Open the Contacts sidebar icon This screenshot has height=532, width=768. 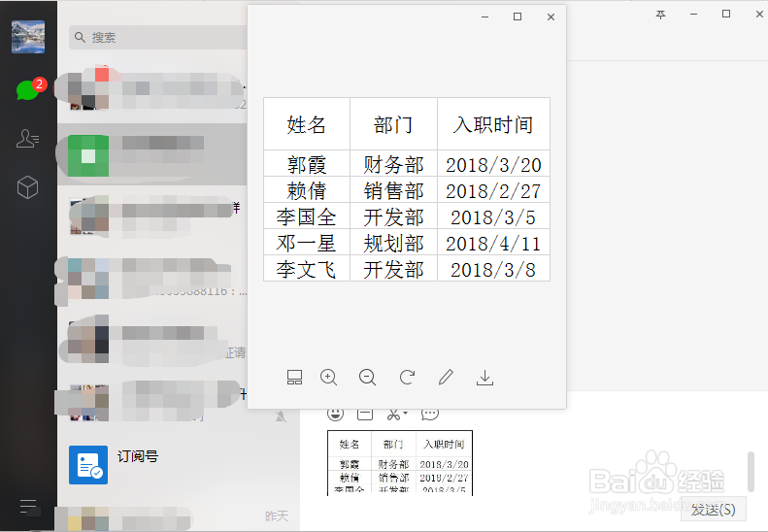[x=27, y=139]
